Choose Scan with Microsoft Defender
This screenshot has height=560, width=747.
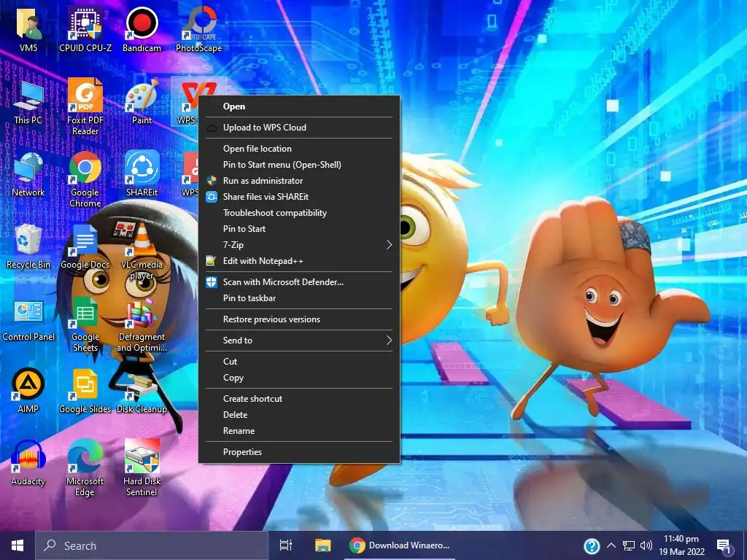298,282
